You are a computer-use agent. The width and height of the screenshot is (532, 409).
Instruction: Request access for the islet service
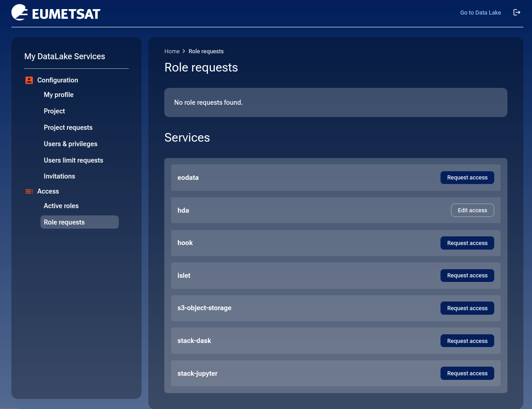467,276
